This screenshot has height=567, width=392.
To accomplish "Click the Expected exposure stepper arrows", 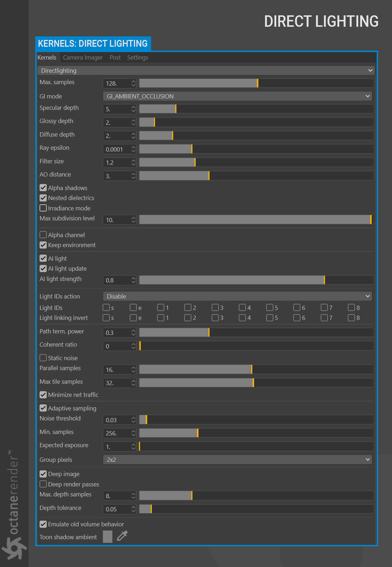I will (x=133, y=446).
